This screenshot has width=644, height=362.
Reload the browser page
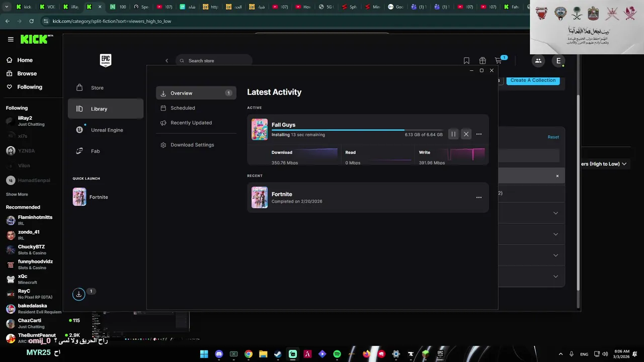(x=31, y=21)
